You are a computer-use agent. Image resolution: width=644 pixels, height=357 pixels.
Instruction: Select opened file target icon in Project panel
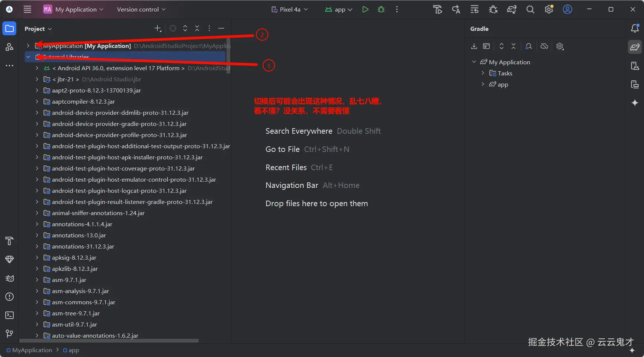pos(173,28)
